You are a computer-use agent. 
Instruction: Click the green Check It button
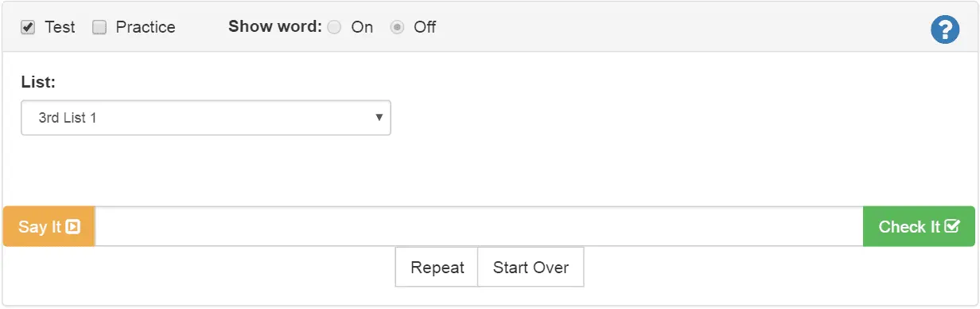[919, 227]
